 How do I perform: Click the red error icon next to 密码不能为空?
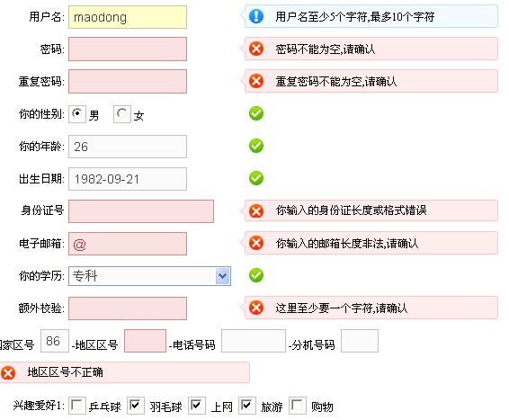256,49
